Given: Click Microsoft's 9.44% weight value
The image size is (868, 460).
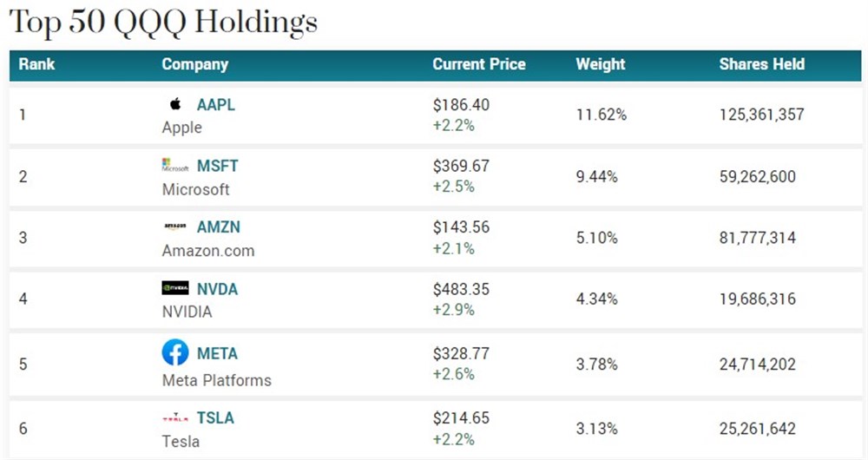Looking at the screenshot, I should click(x=597, y=176).
